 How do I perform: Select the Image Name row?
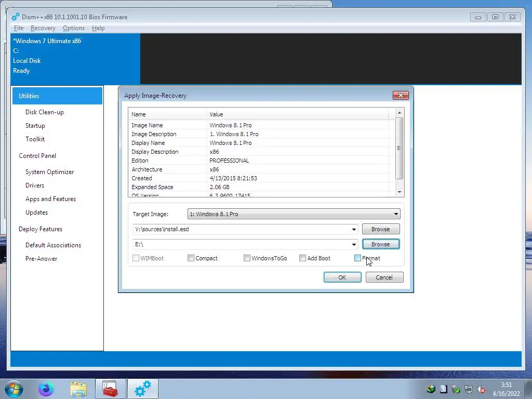(262, 125)
